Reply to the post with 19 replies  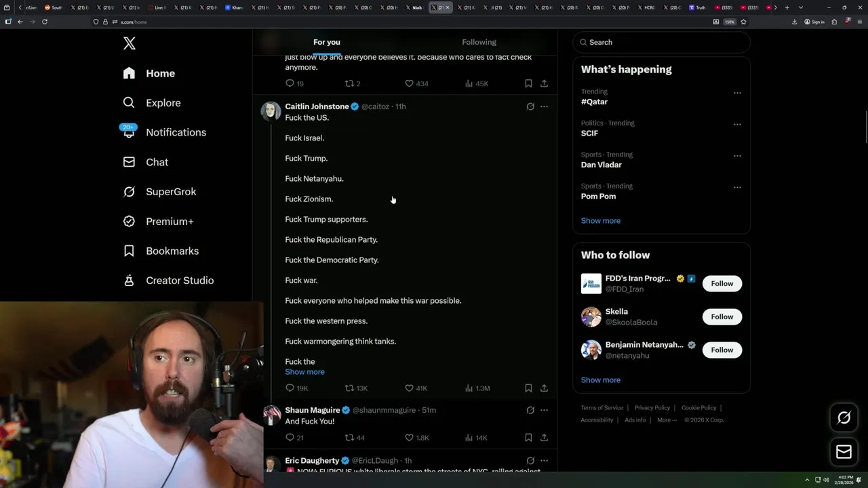[x=294, y=83]
